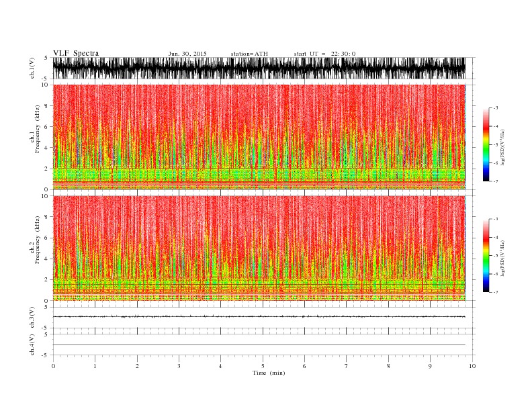The width and height of the screenshot is (532, 411).
Task: Click the flat ch.4 voltage trace line
Action: [259, 345]
